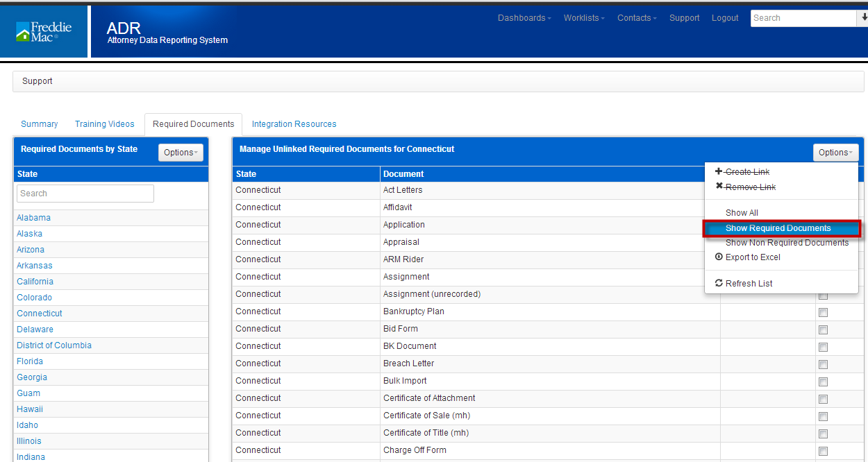
Task: Click the Export to Excel icon
Action: click(x=719, y=257)
